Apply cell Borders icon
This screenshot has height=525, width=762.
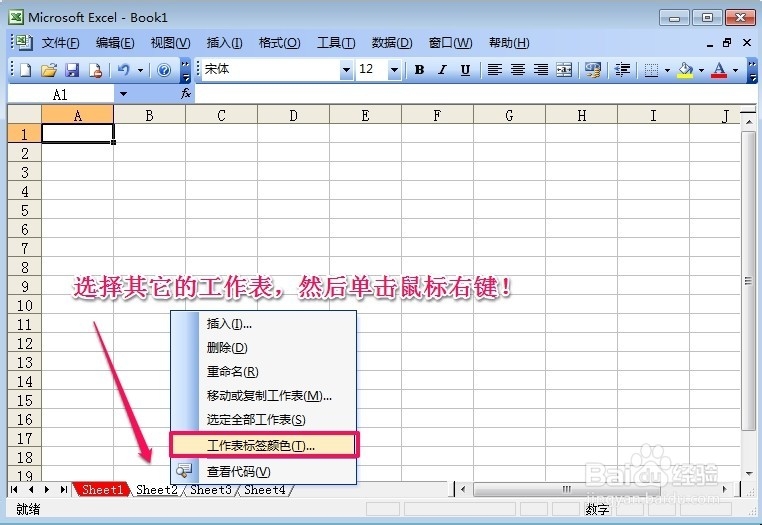pos(651,70)
